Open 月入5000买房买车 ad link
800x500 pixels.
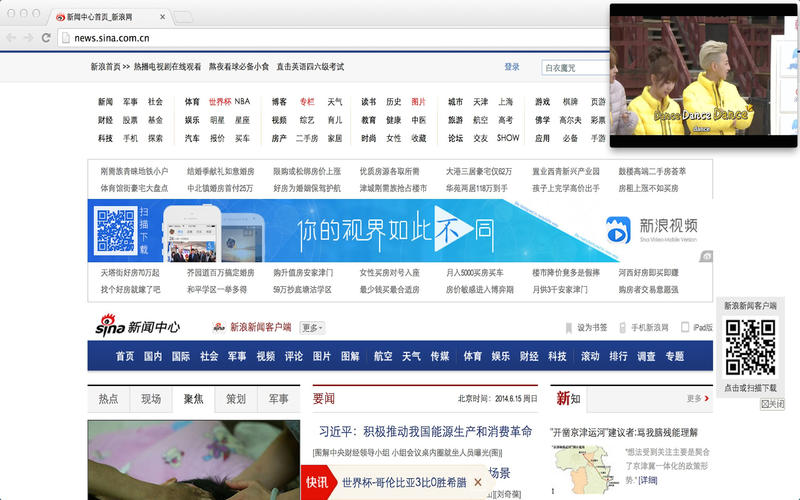coord(474,273)
